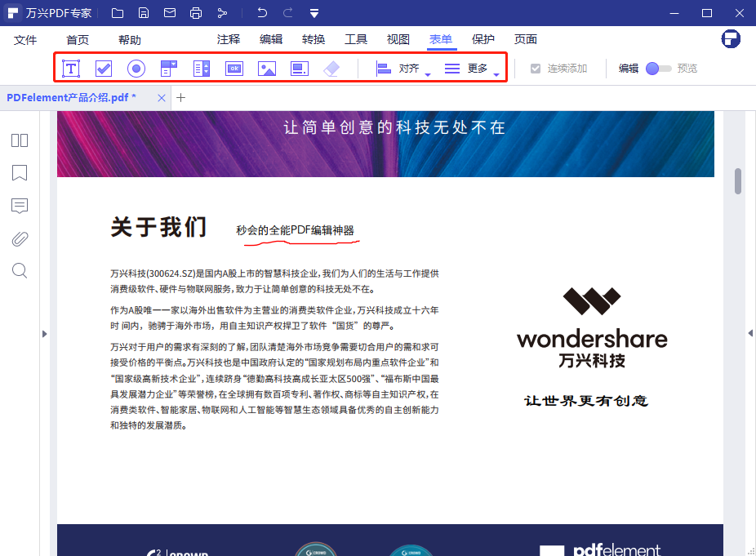
Task: Click the eraser clear form icon
Action: 331,69
